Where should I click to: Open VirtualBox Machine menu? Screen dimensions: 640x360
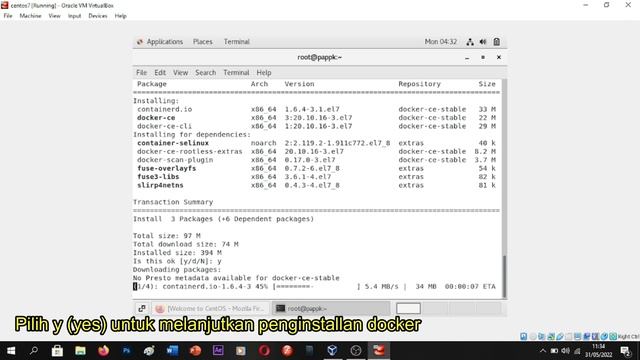pos(31,16)
